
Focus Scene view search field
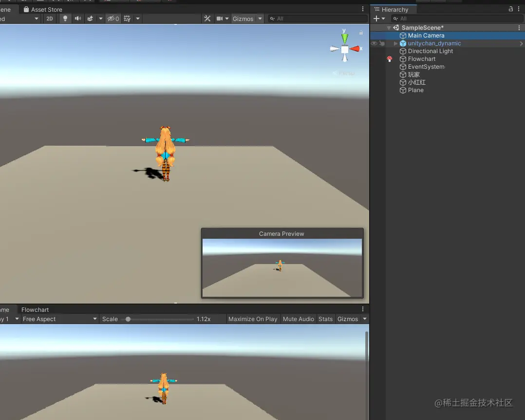pyautogui.click(x=318, y=19)
